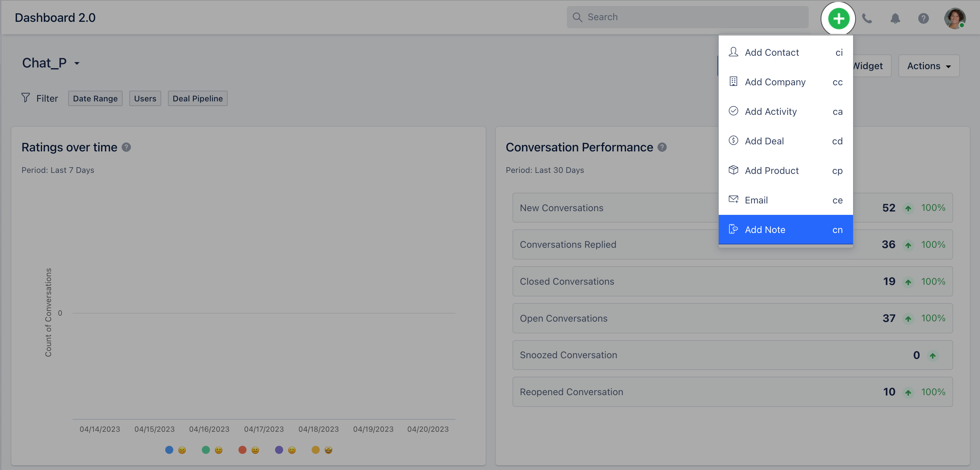This screenshot has width=980, height=470.
Task: Open the Date Range filter
Action: point(95,98)
